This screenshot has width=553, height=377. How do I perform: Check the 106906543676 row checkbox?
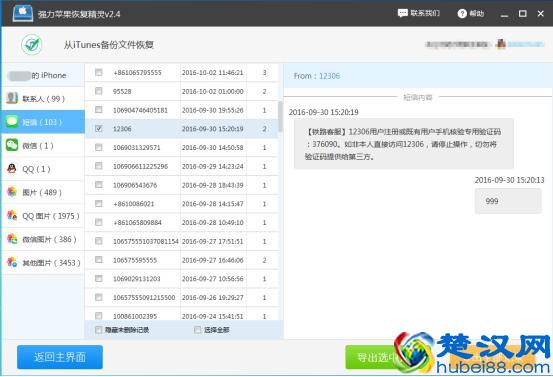tap(99, 185)
